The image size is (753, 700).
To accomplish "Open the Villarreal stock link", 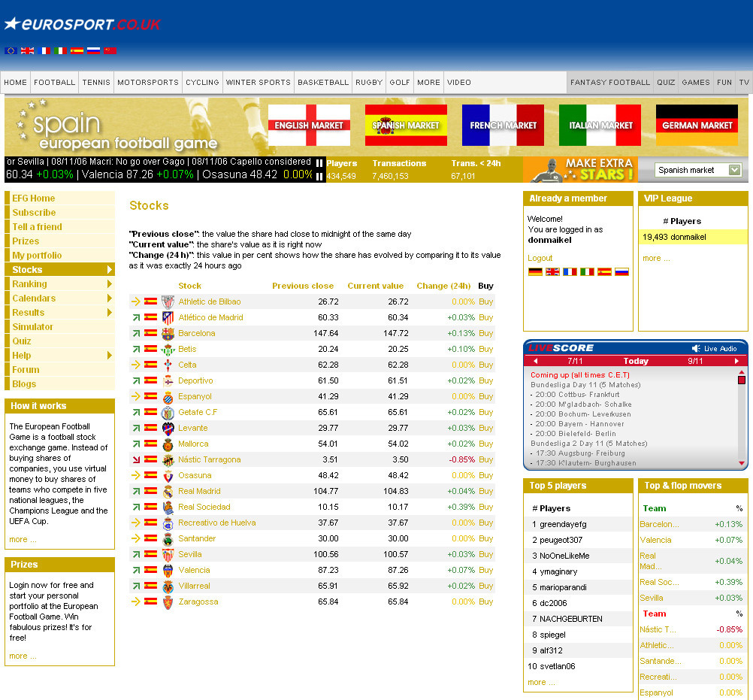I will click(194, 586).
